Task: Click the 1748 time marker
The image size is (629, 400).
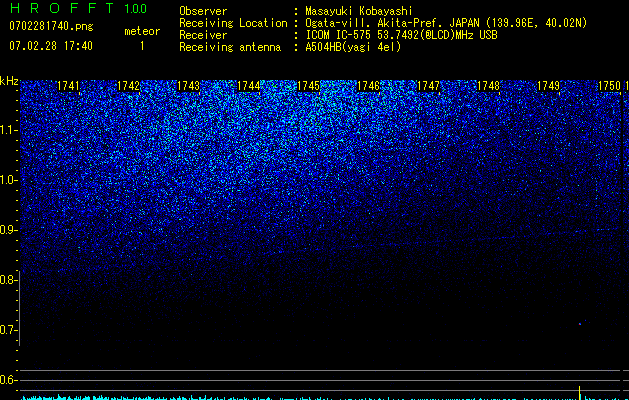Action: [x=489, y=86]
